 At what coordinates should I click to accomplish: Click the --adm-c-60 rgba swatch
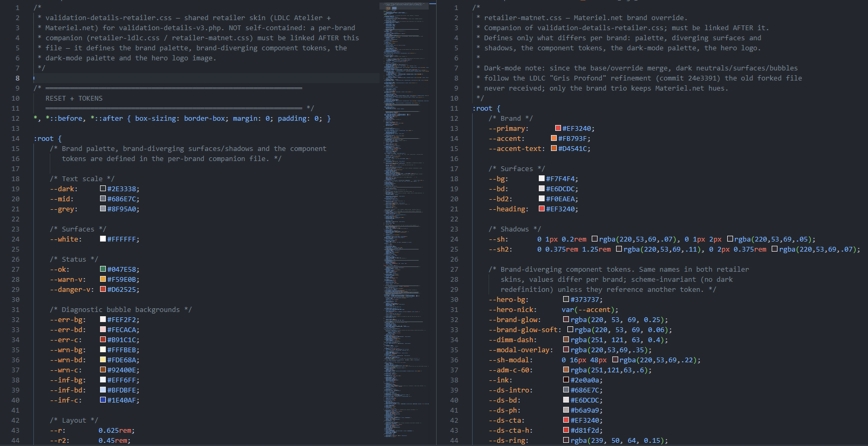click(x=566, y=370)
